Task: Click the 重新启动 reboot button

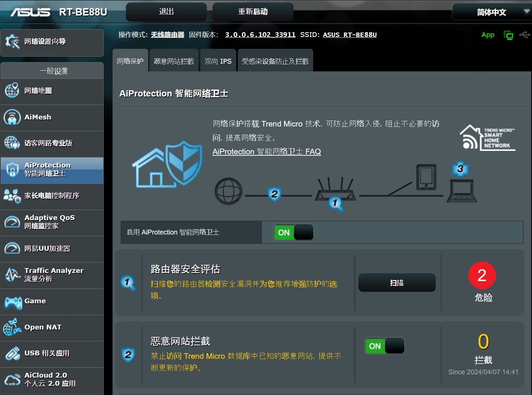Action: tap(253, 12)
